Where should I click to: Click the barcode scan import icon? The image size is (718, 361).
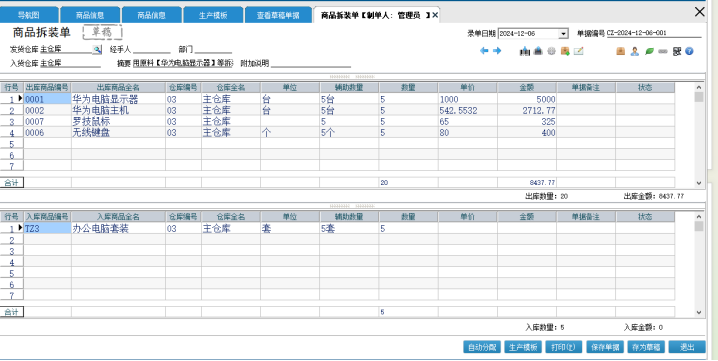pyautogui.click(x=525, y=51)
